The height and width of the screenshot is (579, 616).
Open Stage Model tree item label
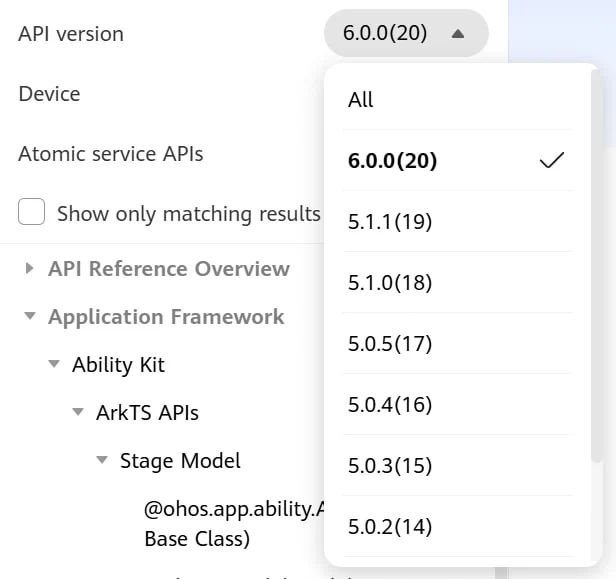point(180,460)
